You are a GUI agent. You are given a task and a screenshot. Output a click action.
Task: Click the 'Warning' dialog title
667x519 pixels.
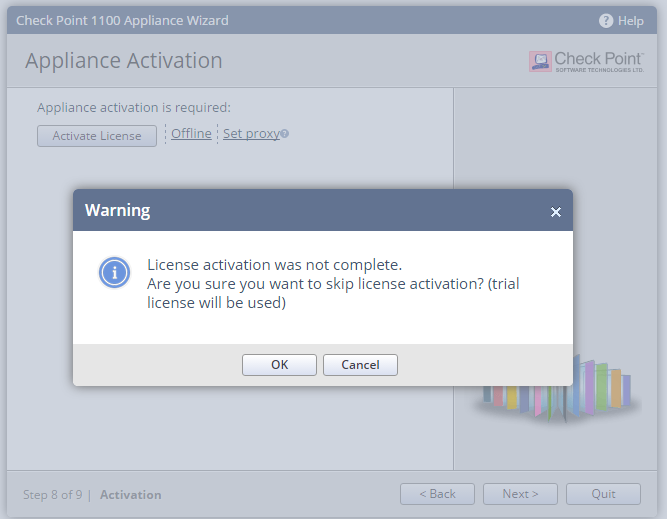tap(117, 211)
